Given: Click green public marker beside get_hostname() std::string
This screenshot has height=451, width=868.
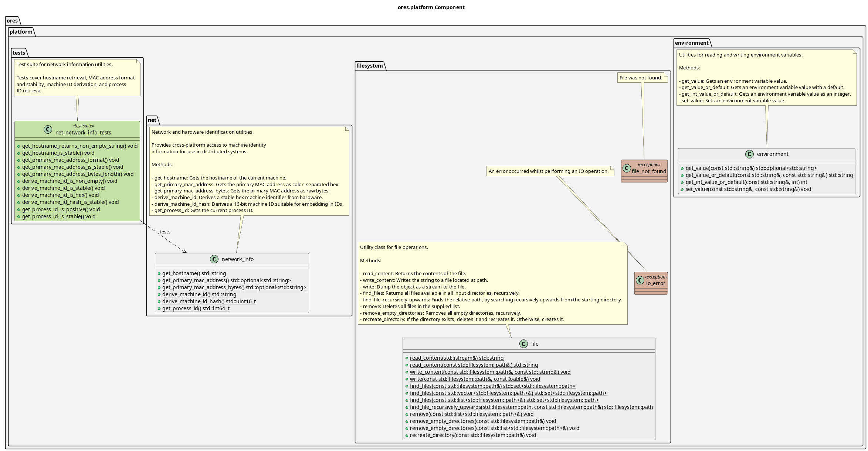Looking at the screenshot, I should [x=159, y=274].
